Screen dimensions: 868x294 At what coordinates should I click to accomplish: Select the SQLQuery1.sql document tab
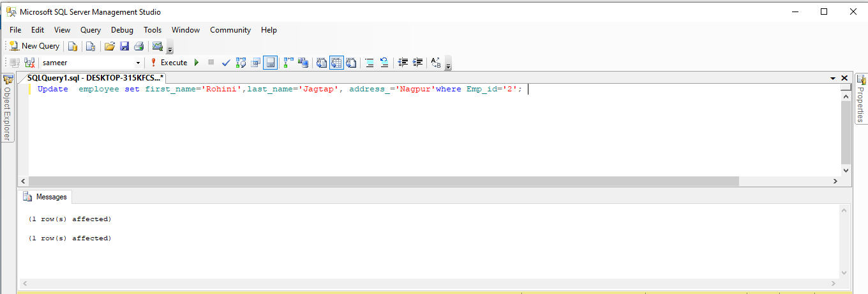(96, 77)
